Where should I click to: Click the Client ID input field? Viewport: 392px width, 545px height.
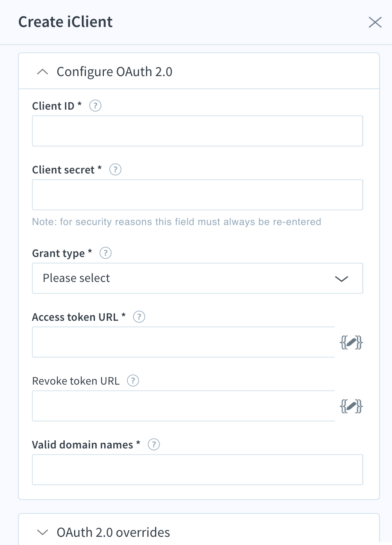click(x=198, y=131)
